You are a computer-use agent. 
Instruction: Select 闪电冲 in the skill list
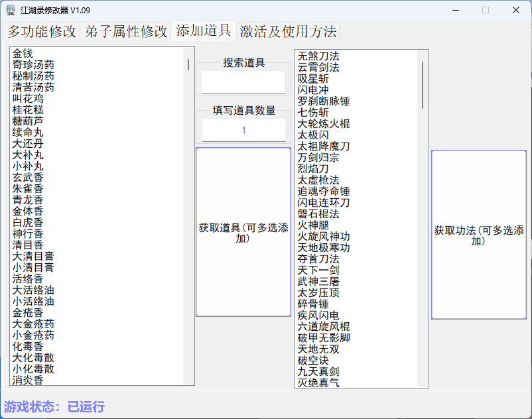pyautogui.click(x=313, y=90)
